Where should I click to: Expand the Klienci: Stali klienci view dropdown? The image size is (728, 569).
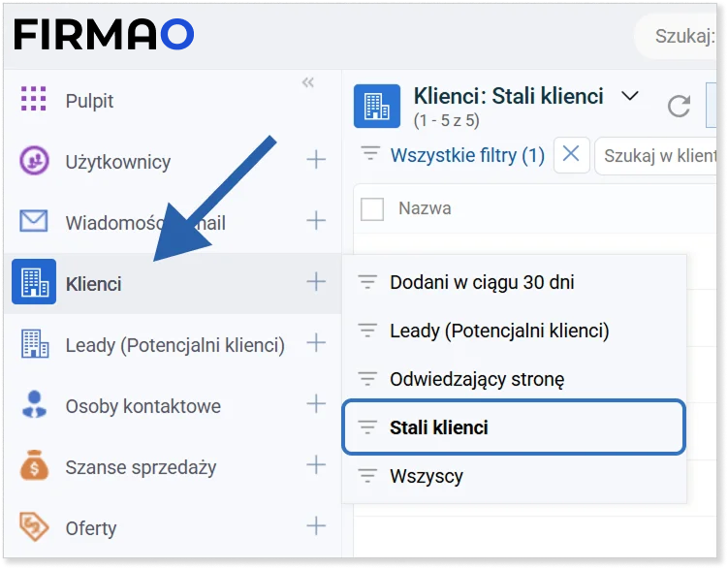[x=630, y=96]
